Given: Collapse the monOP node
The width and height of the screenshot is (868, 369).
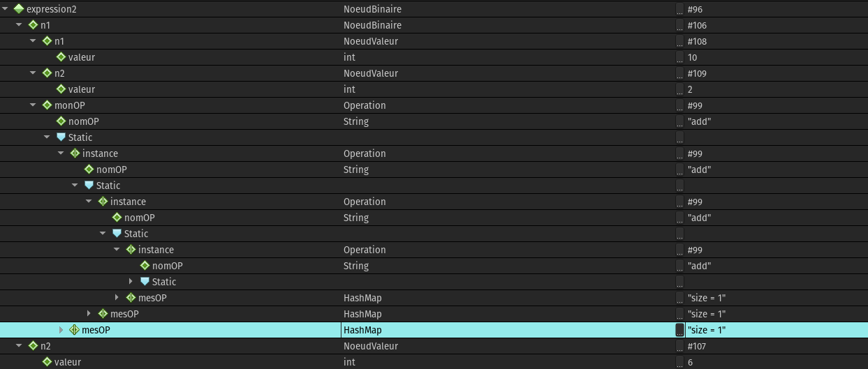Looking at the screenshot, I should (33, 105).
